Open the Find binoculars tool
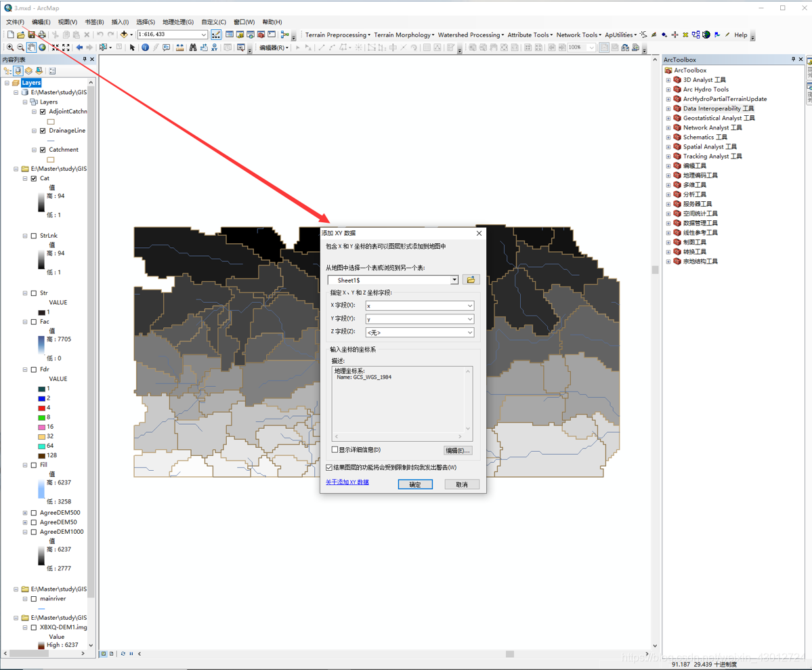 point(192,47)
